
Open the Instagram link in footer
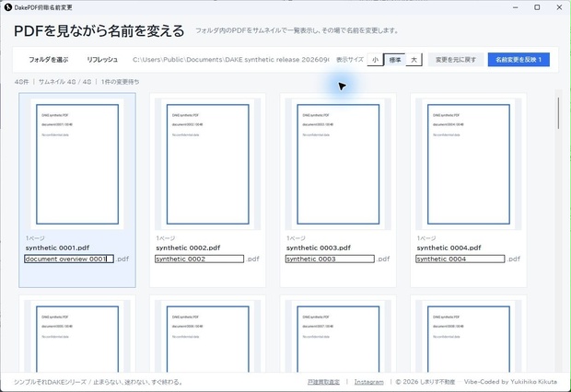[369, 382]
